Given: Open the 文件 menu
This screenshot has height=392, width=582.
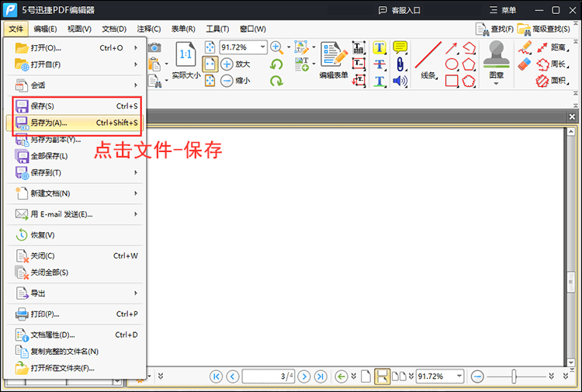Looking at the screenshot, I should (16, 29).
